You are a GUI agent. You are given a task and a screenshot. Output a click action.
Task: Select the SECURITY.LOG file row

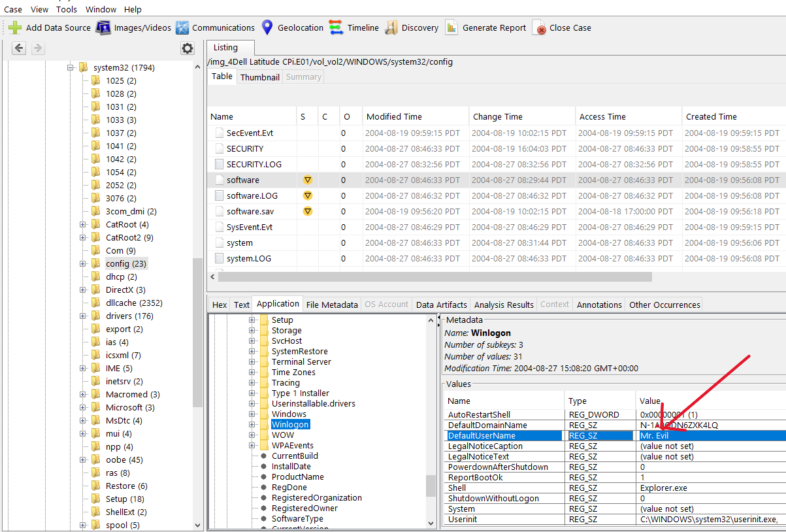pos(254,164)
